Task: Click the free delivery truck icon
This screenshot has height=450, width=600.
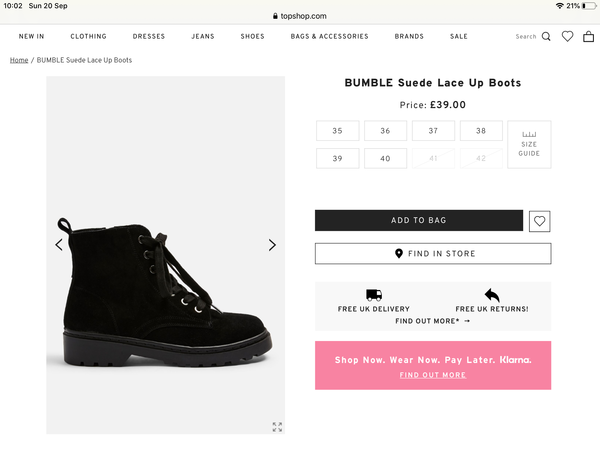Action: pyautogui.click(x=374, y=295)
